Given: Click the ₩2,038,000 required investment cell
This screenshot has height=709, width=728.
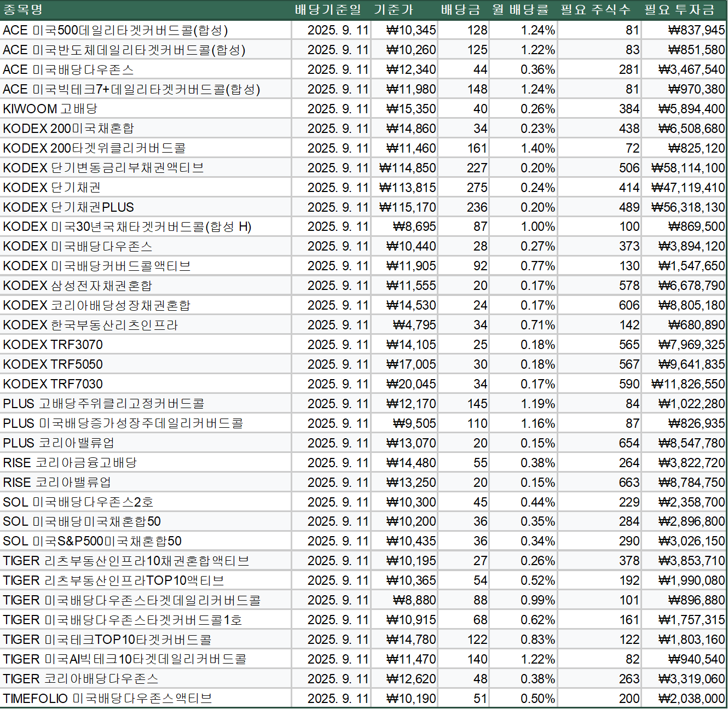Looking at the screenshot, I should coord(684,699).
